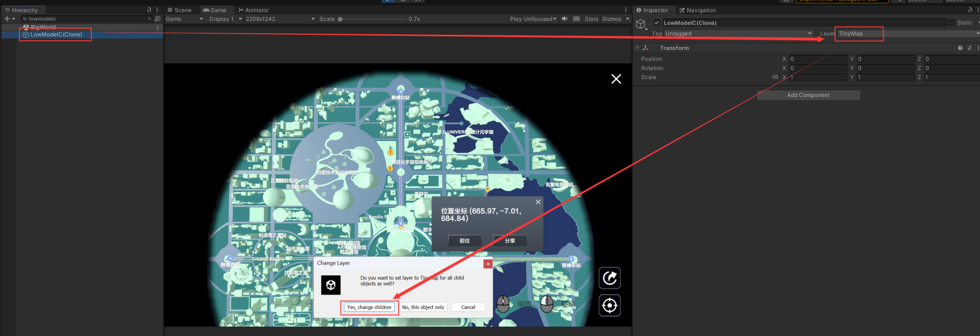Mute game audio with speaker icon
Screen dimensions: 980x336
coord(565,19)
